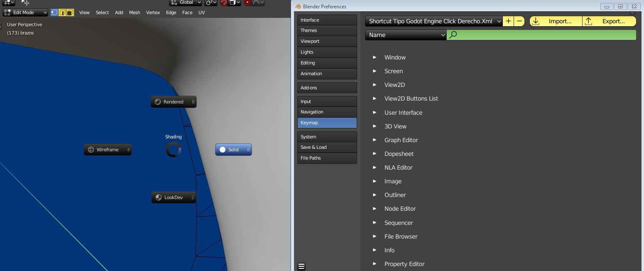Screen dimensions: 644x271
Task: Open the File Paths preferences tab
Action: (x=327, y=158)
